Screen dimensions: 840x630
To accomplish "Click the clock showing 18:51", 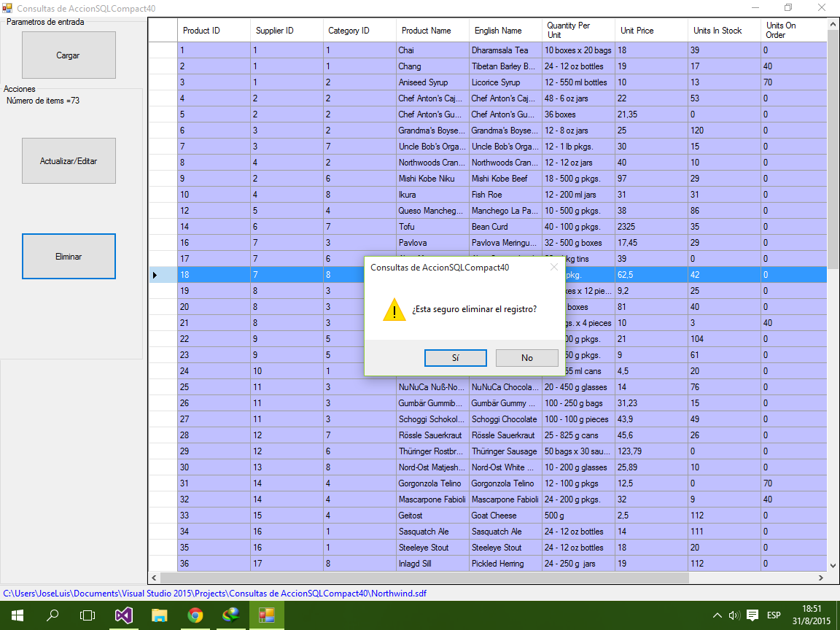I will coord(812,615).
